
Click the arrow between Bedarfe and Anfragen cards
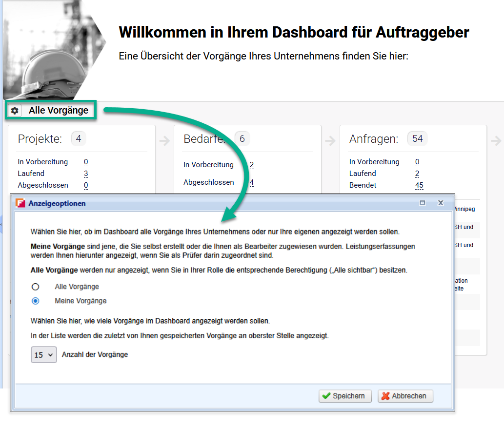[x=330, y=141]
